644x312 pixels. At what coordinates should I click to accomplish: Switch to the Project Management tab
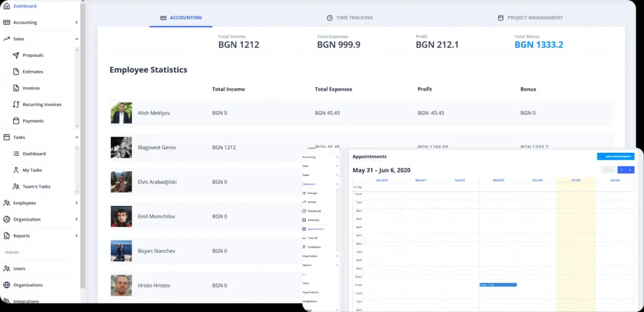tap(530, 18)
